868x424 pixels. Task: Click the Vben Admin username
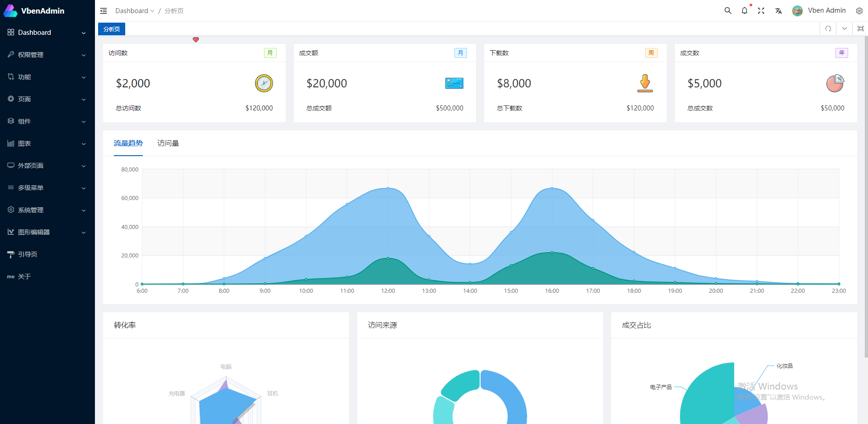827,10
